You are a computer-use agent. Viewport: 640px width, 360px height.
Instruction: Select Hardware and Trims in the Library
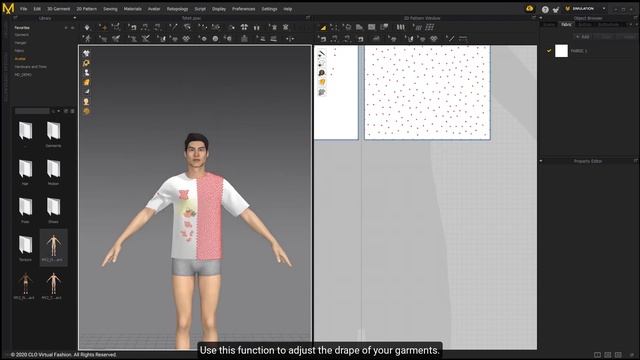(x=31, y=67)
